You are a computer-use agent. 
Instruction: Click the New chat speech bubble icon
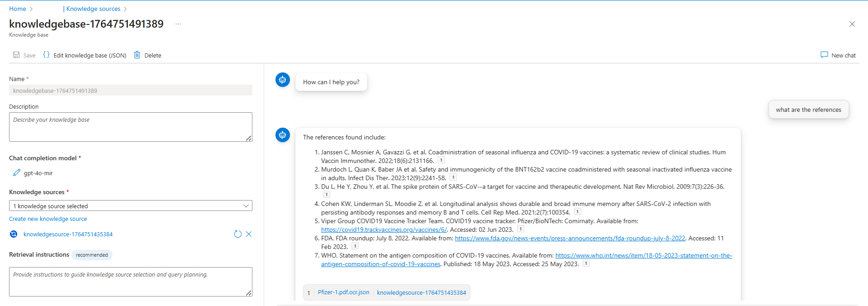(824, 55)
